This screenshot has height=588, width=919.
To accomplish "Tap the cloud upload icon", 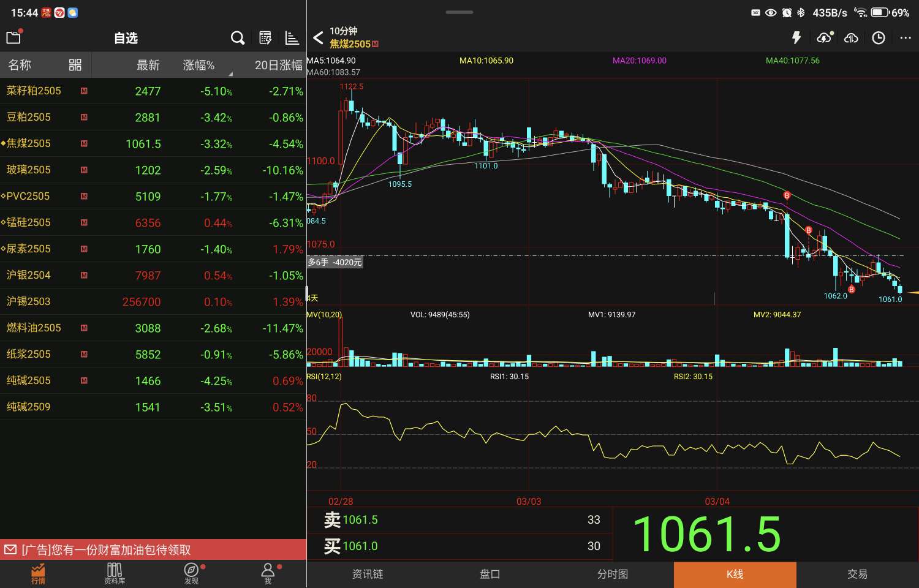I will [851, 38].
